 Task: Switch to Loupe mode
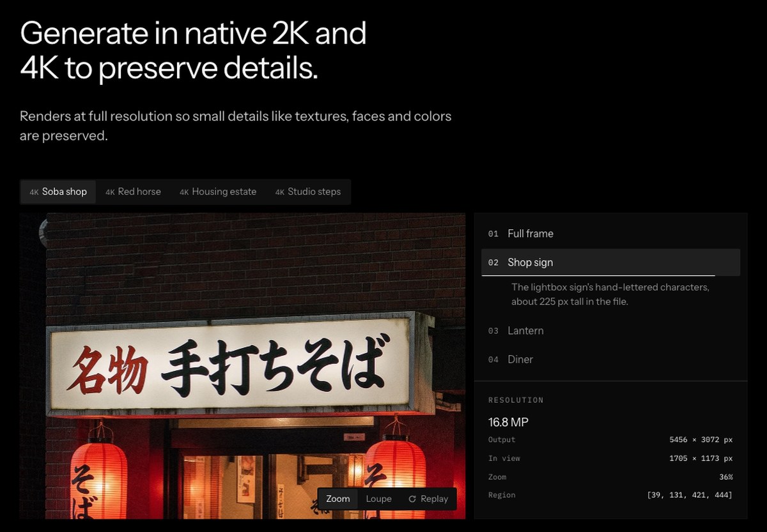378,499
